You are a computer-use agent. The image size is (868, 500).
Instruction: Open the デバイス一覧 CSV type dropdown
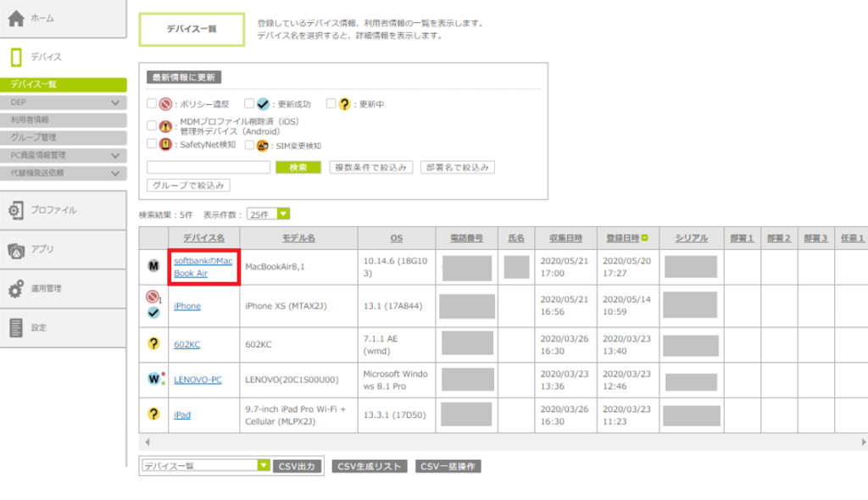[x=205, y=466]
